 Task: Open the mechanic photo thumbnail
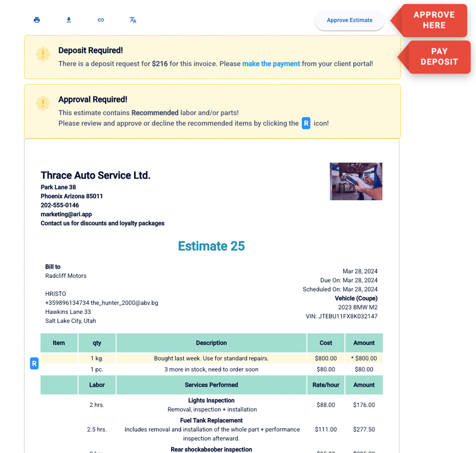356,181
